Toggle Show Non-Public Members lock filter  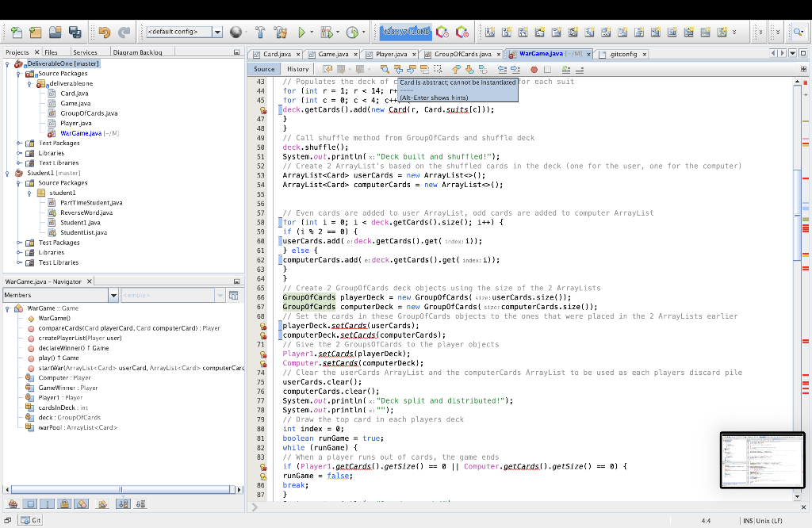(x=66, y=503)
